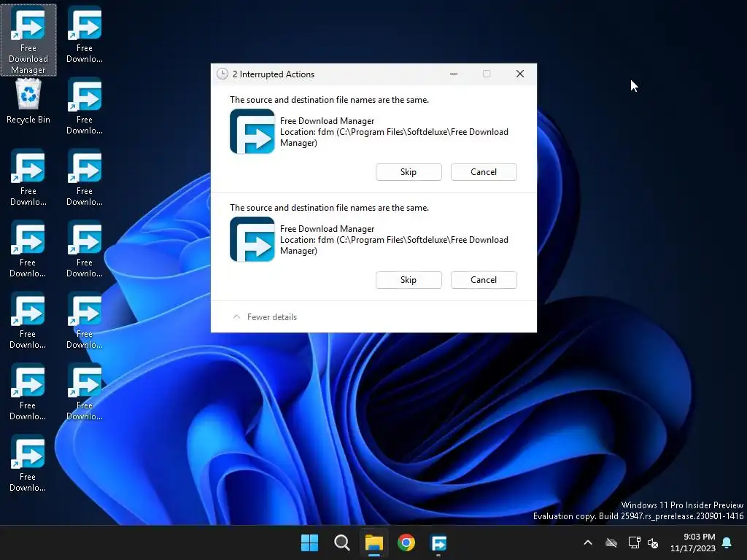747x560 pixels.
Task: Open the clock showing 9:03 PM
Action: pos(693,542)
